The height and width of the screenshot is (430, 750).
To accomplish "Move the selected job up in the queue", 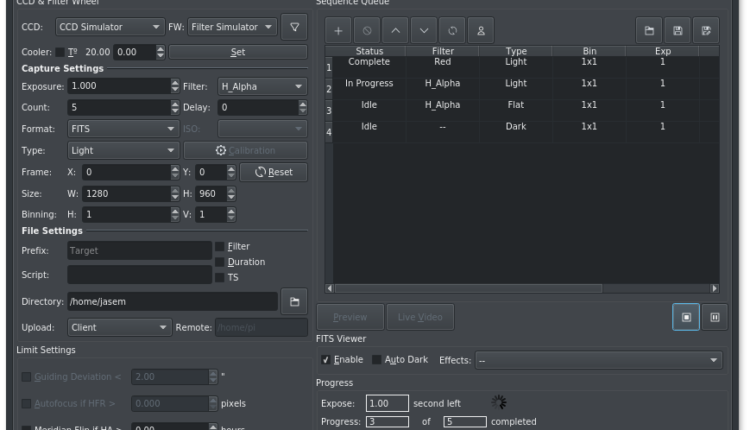I will 395,31.
